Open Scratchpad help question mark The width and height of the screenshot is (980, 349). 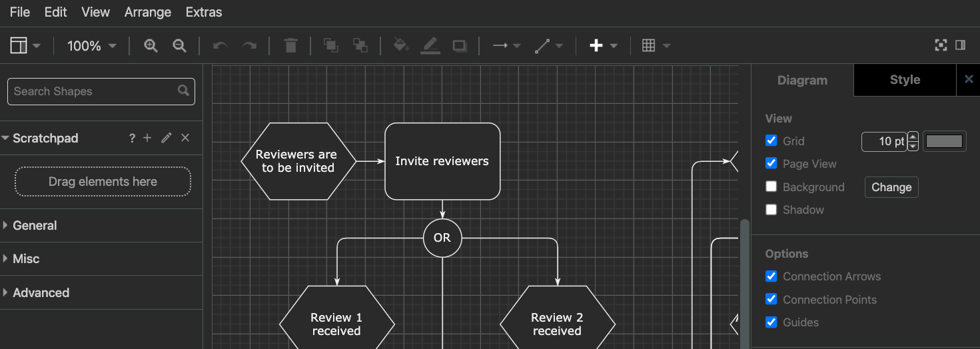tap(132, 138)
